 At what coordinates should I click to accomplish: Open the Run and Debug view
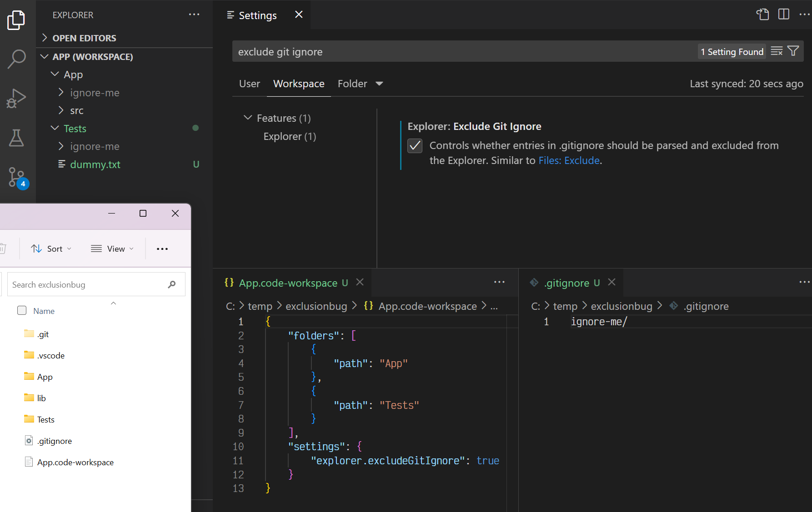pyautogui.click(x=16, y=98)
